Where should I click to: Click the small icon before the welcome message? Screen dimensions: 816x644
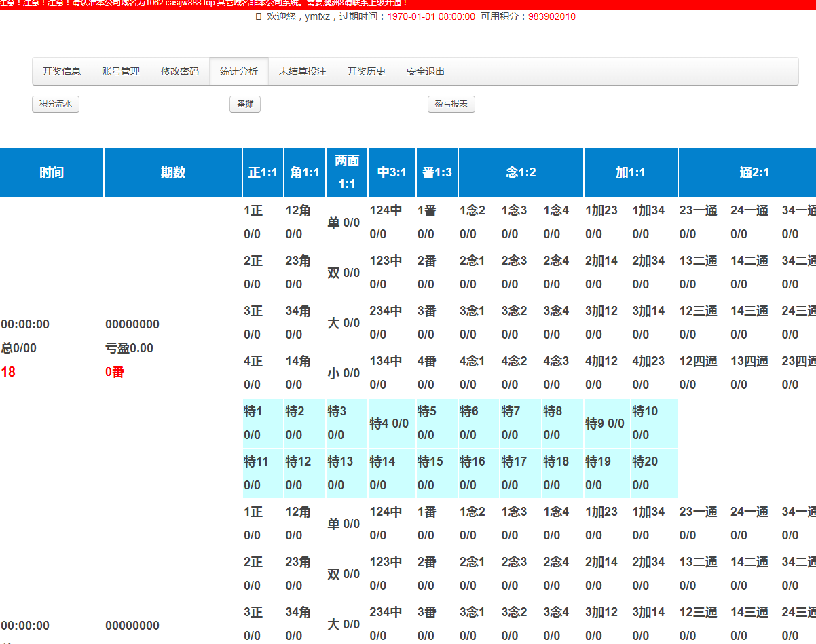(258, 16)
